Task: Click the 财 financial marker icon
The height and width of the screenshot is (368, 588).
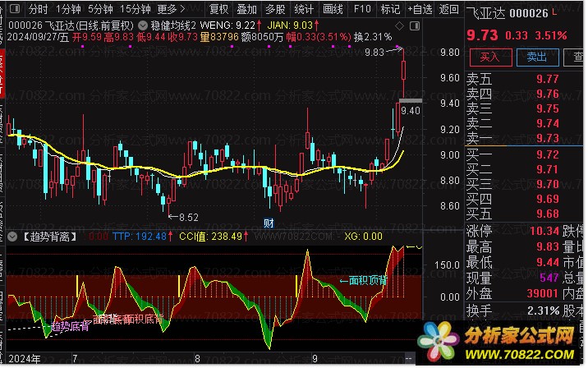Action: [269, 223]
